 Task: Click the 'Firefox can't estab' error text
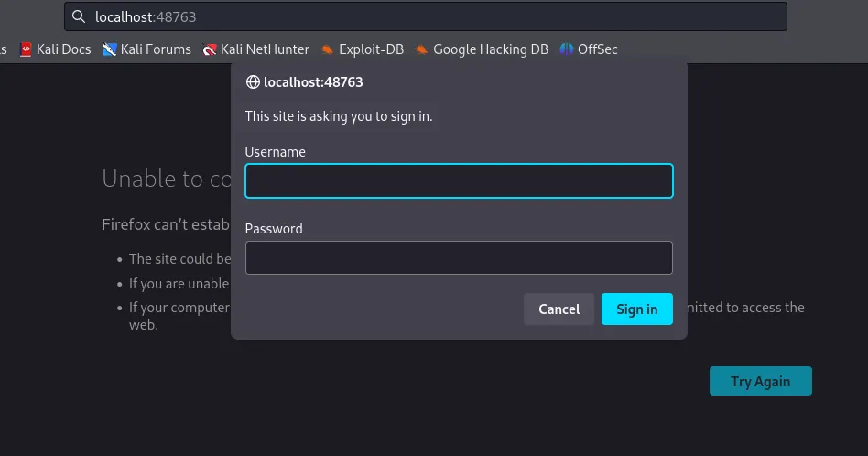(166, 224)
